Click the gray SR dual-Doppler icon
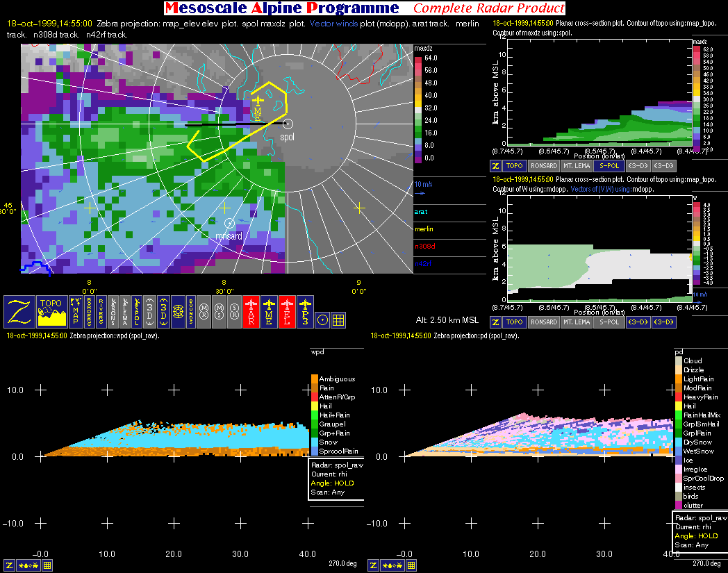 (x=235, y=312)
